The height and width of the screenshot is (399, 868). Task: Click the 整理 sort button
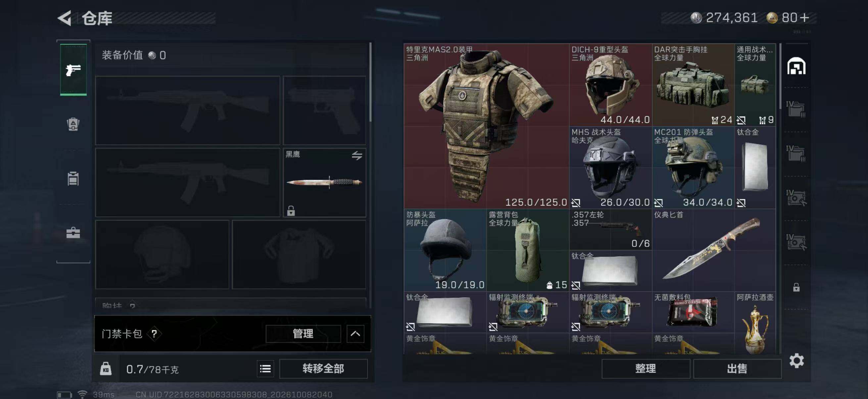[646, 369]
